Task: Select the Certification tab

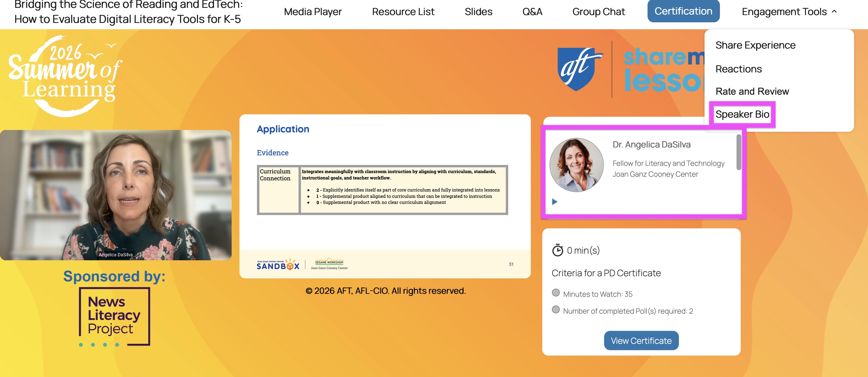Action: (x=683, y=11)
